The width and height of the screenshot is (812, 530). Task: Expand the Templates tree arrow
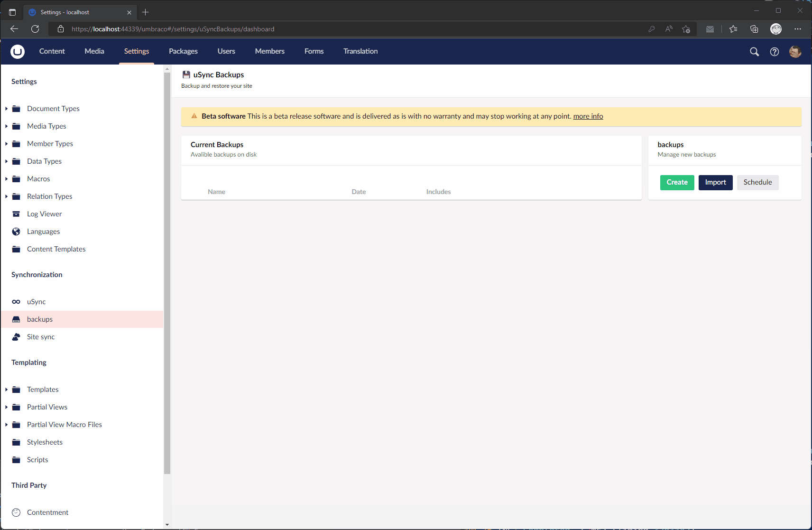pos(6,390)
